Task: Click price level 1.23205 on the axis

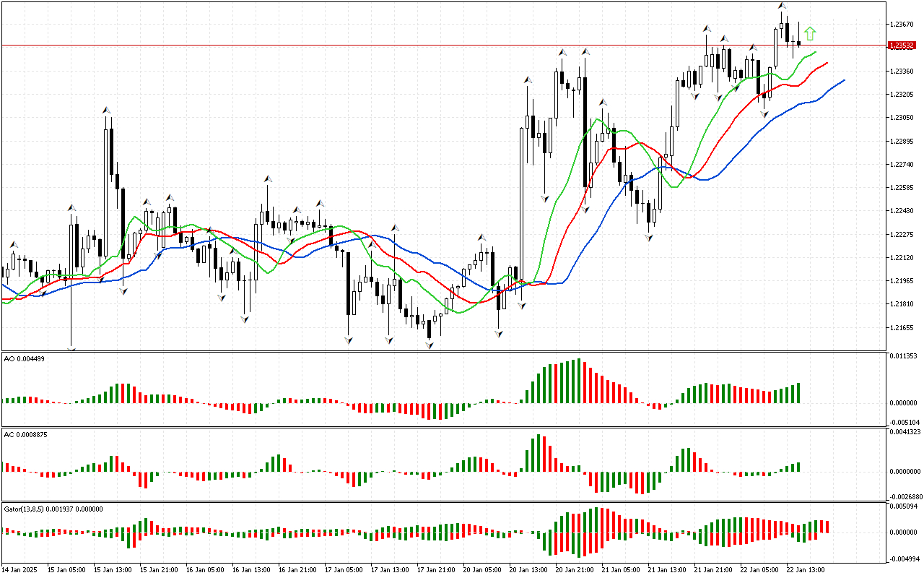Action: [x=903, y=95]
